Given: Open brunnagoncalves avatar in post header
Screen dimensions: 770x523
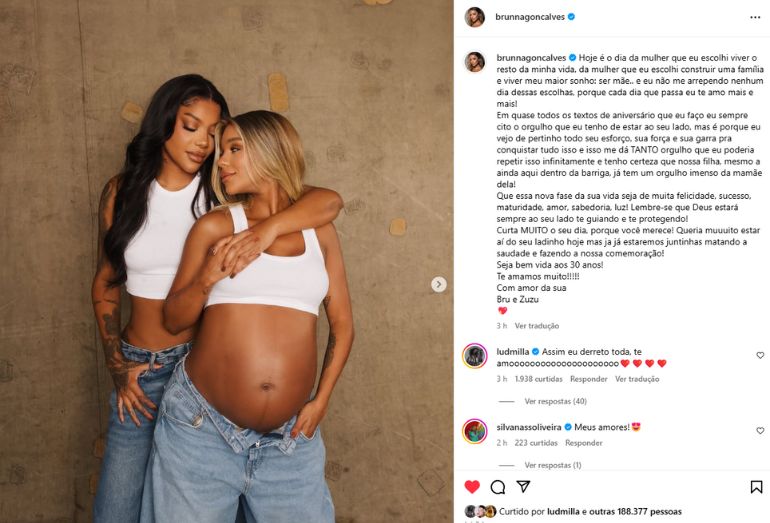Looking at the screenshot, I should click(475, 17).
